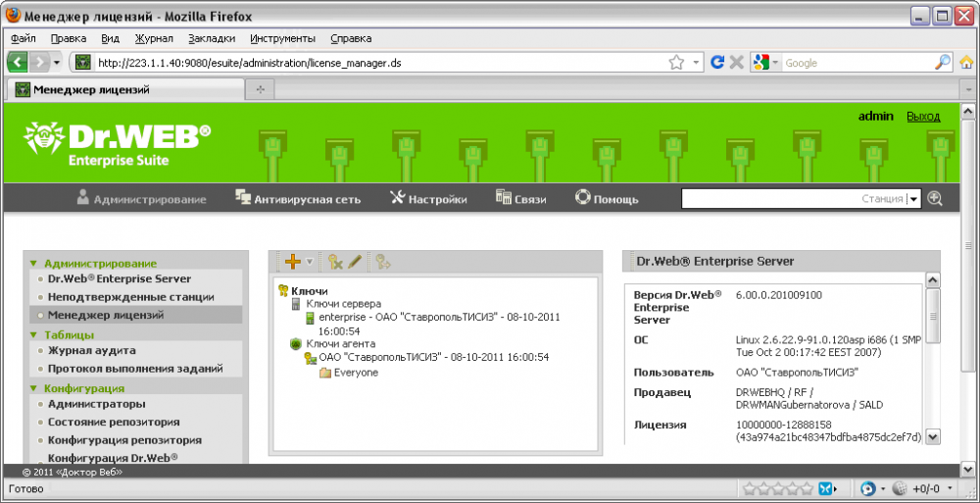Click the browser back arrow button

point(18,63)
